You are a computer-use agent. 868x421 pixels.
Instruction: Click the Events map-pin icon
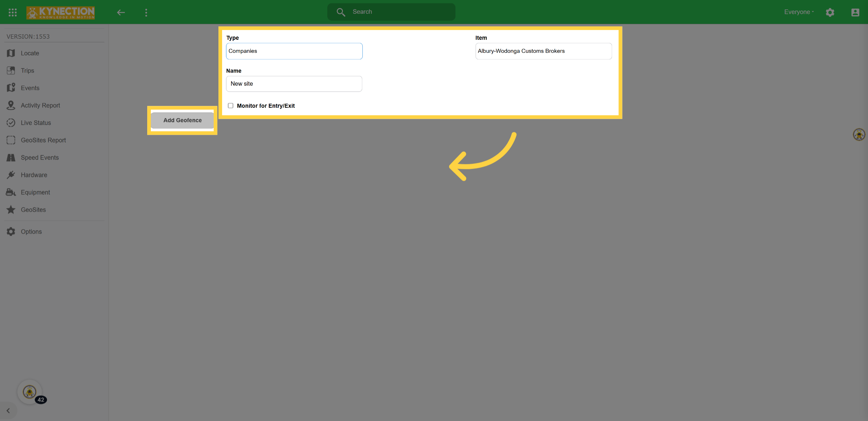tap(11, 88)
